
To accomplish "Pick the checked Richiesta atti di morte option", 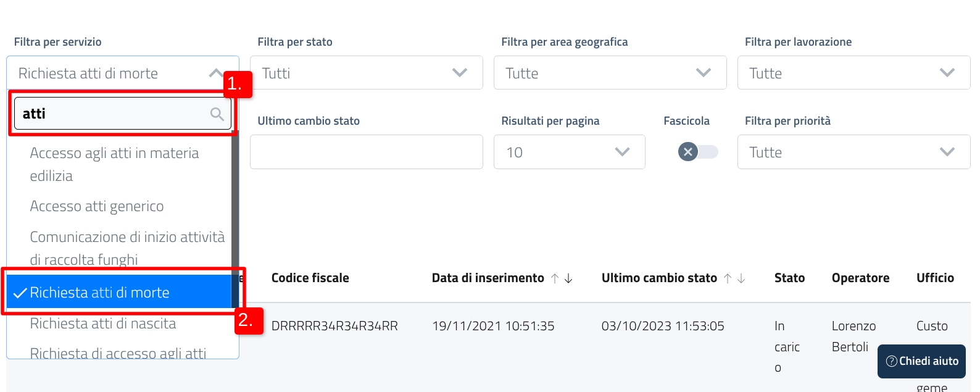I will coord(100,293).
